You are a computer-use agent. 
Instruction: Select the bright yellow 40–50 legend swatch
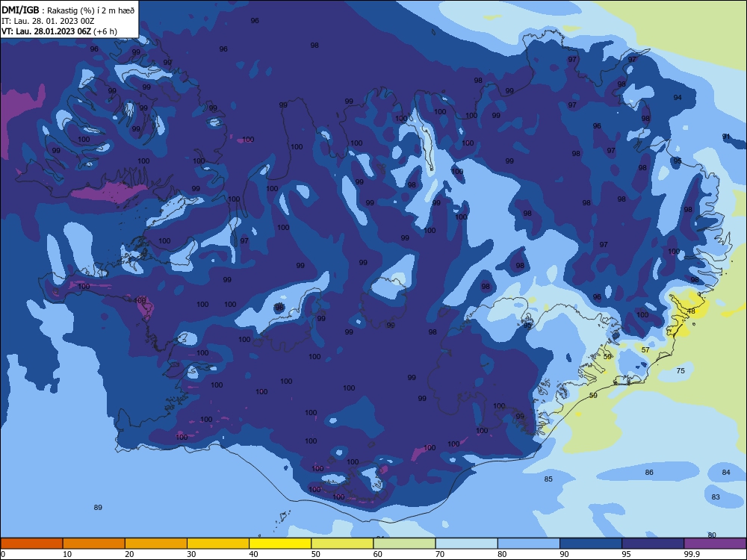280,544
